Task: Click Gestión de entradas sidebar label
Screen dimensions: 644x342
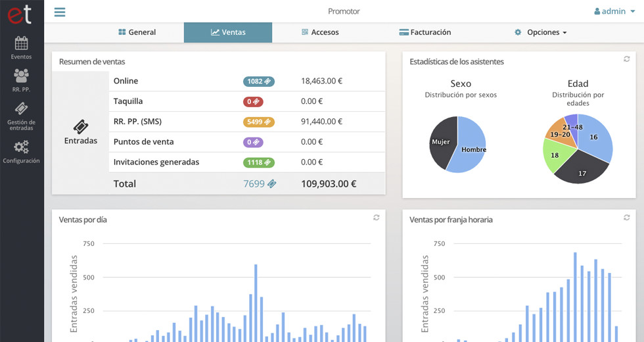Action: pyautogui.click(x=21, y=125)
